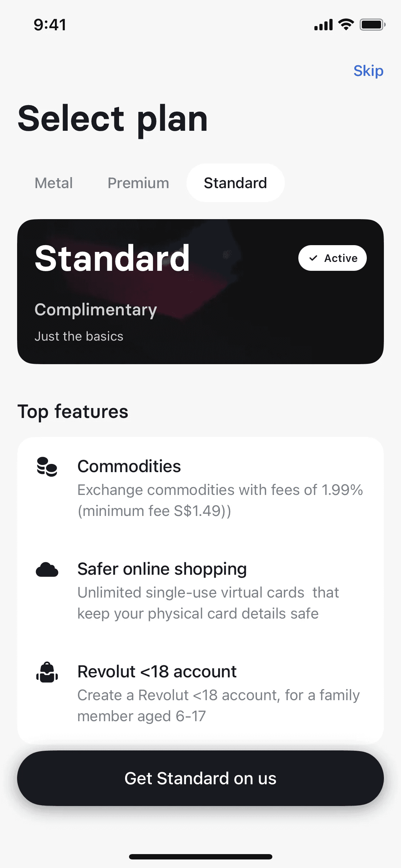Viewport: 401px width, 868px height.
Task: Tap the backpack icon for Revolut <18 account
Action: 47,672
